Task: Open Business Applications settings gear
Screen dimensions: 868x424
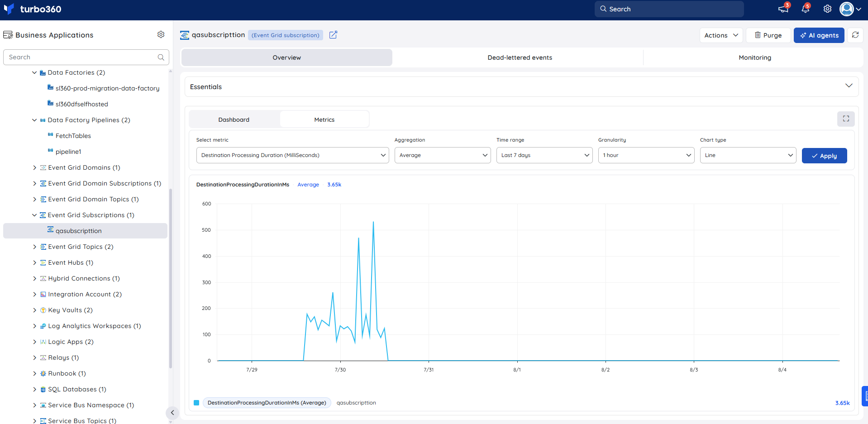Action: click(x=161, y=34)
